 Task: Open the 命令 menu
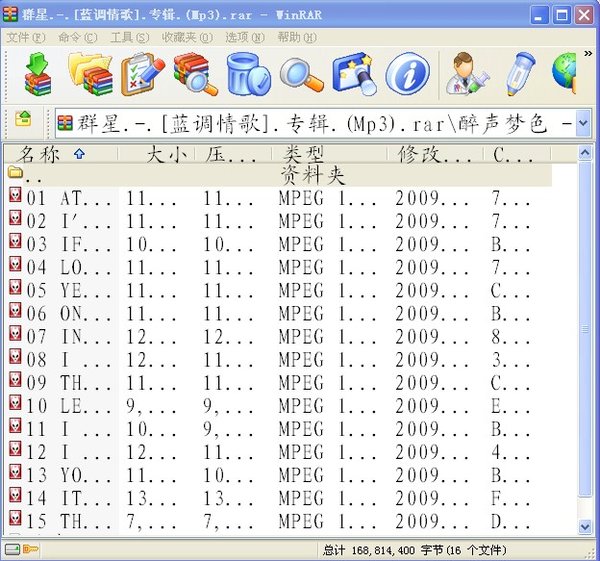click(x=78, y=38)
